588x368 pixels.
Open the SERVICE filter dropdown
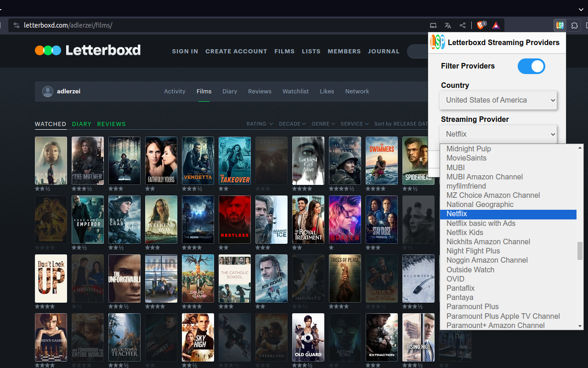[354, 124]
